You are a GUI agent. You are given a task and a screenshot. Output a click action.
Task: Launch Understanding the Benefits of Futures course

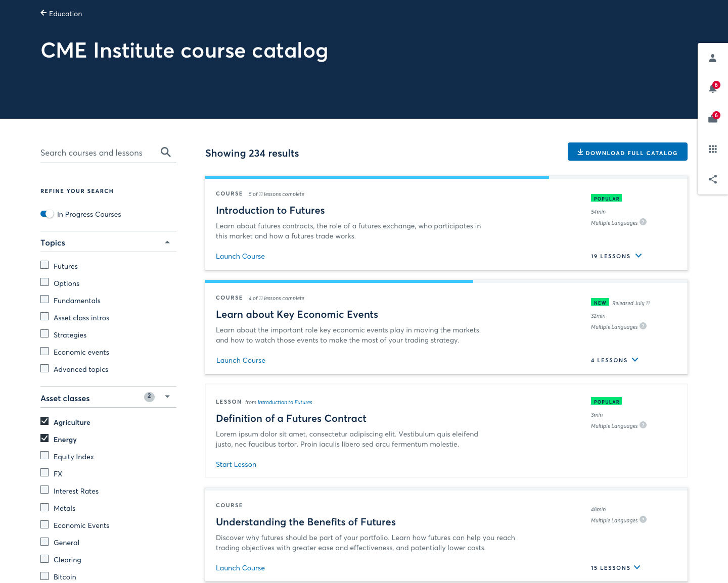coord(240,568)
